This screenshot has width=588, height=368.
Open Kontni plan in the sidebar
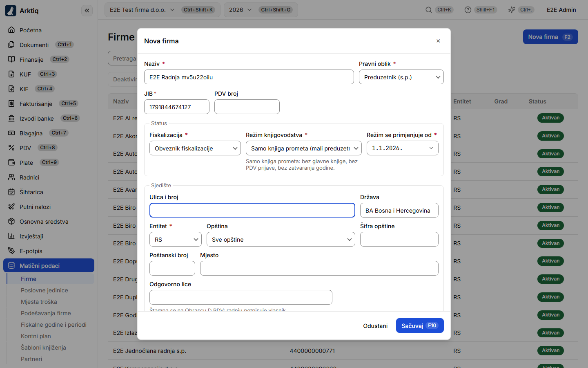pyautogui.click(x=36, y=336)
